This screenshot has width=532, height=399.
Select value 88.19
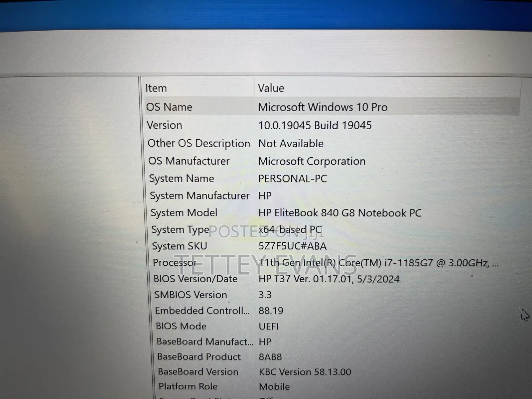click(x=271, y=311)
